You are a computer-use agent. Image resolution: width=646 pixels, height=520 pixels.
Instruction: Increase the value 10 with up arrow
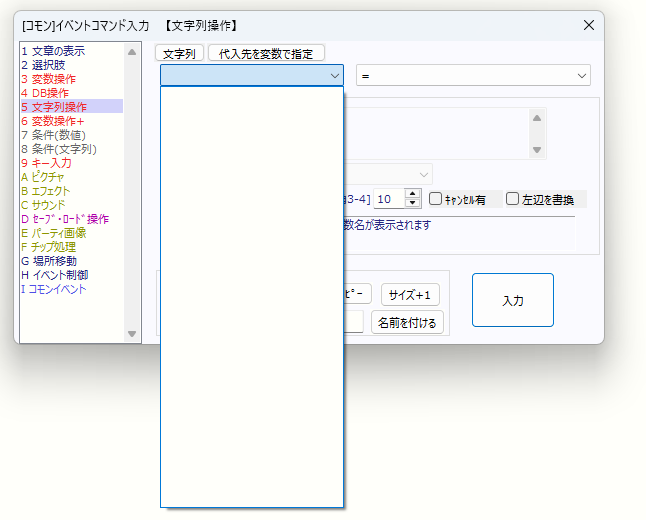(413, 194)
